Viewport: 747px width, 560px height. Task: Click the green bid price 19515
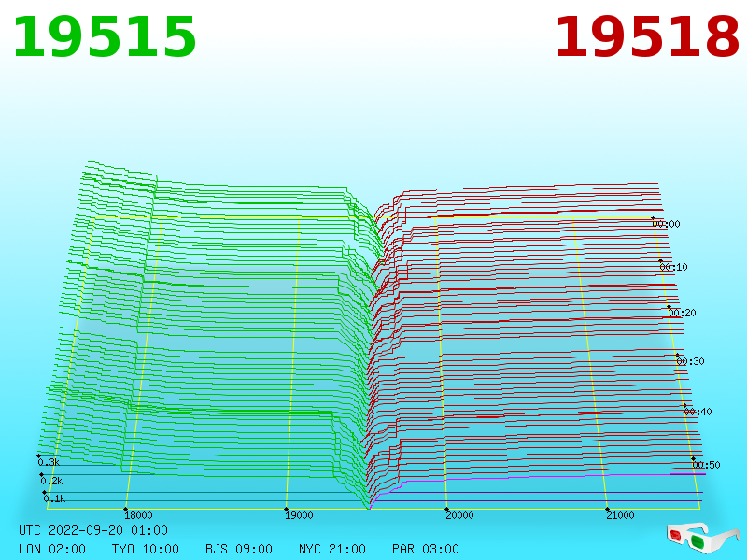pos(105,37)
